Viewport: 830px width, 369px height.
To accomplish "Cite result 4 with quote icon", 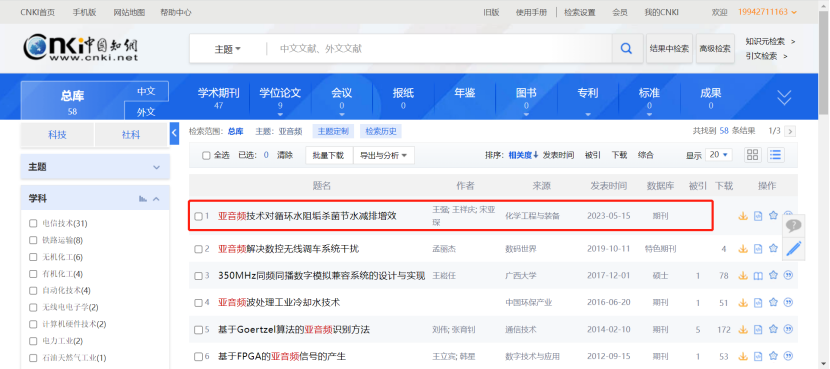I will pyautogui.click(x=788, y=302).
